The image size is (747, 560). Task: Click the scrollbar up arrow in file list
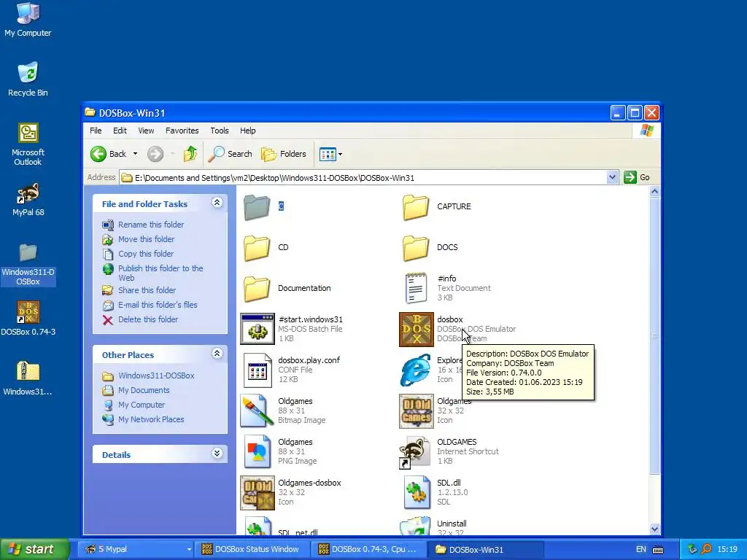(654, 192)
